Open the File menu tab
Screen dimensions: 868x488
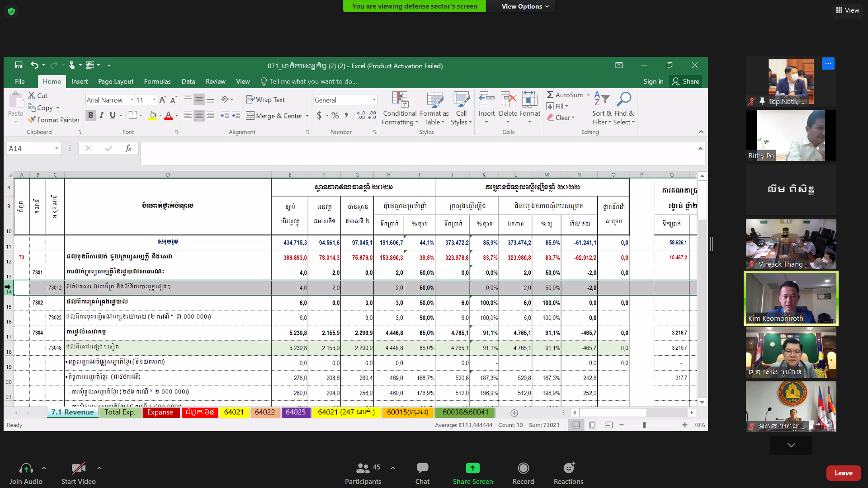point(20,81)
